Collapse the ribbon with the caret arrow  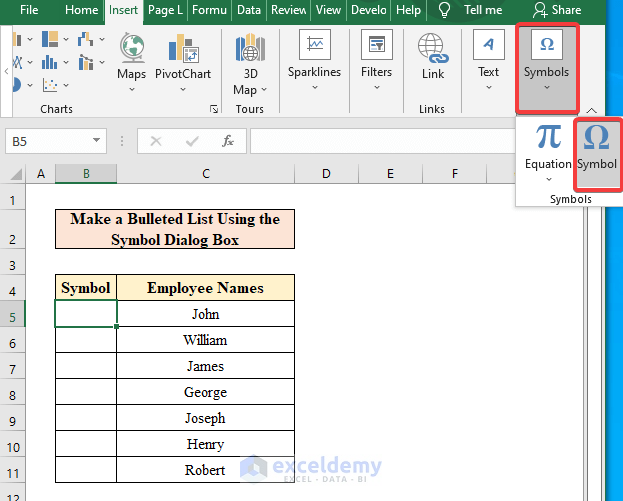point(591,110)
